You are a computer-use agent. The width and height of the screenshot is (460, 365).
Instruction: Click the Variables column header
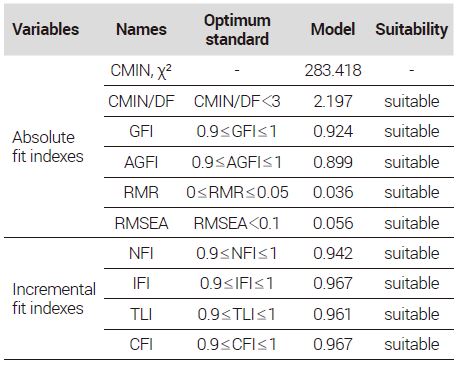[x=46, y=29]
